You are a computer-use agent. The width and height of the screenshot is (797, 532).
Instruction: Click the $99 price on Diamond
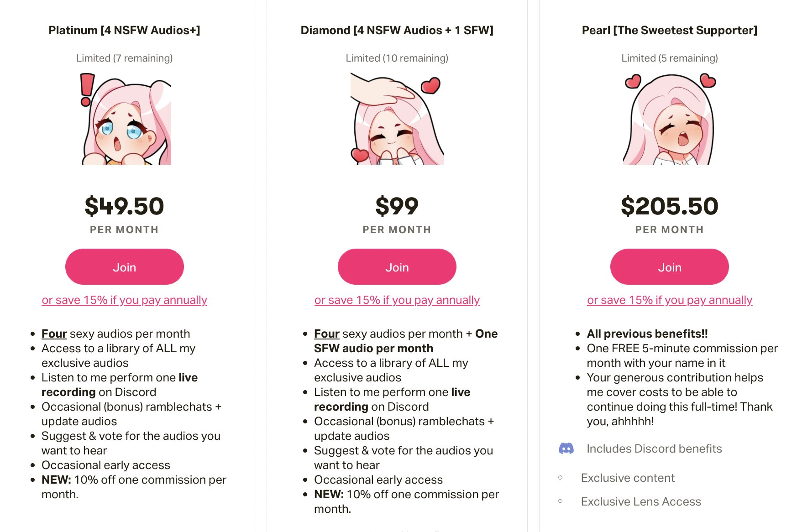(x=397, y=206)
